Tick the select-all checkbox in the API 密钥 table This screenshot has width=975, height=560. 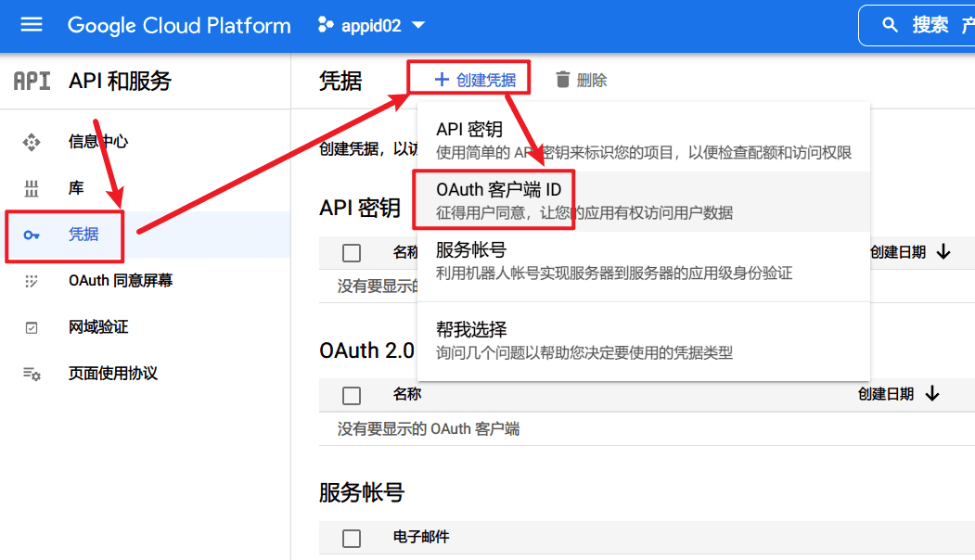point(352,253)
